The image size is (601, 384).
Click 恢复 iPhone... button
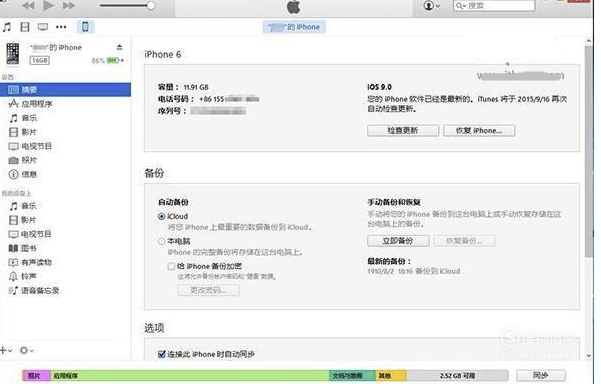click(x=479, y=131)
